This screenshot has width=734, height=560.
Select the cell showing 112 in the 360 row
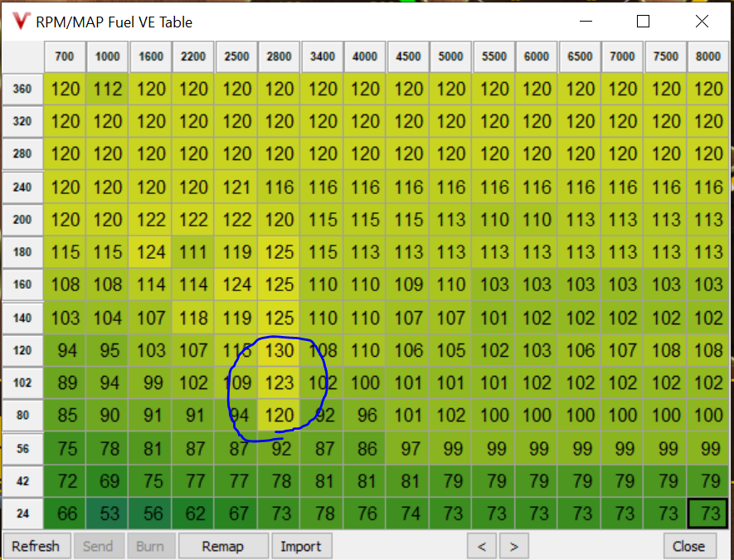coord(108,89)
